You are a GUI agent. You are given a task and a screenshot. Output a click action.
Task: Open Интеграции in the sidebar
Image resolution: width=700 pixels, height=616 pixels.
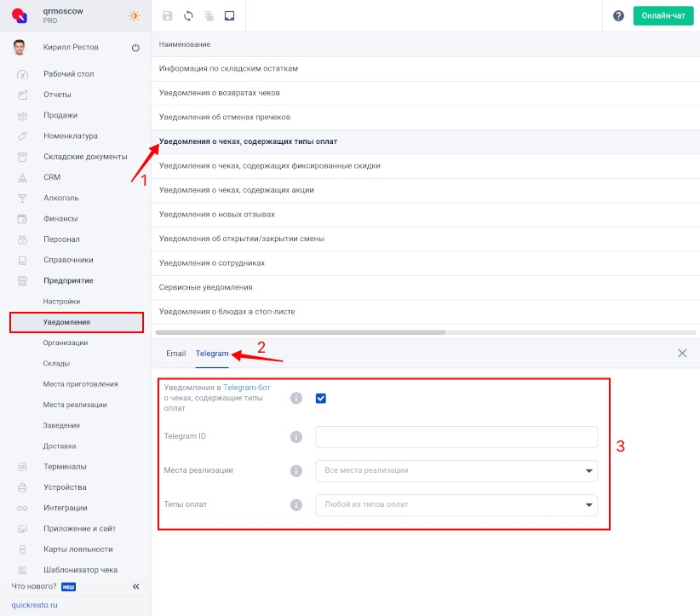[x=66, y=508]
